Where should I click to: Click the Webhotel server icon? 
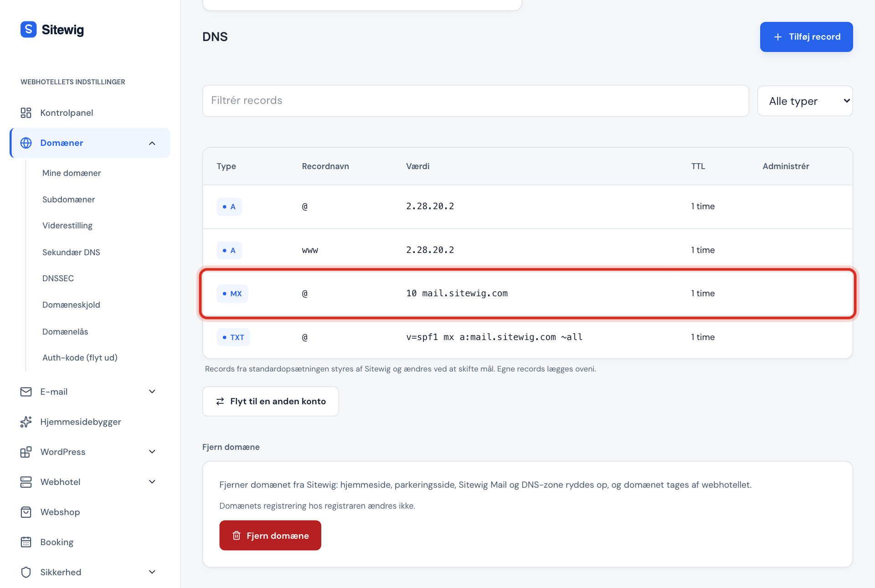click(26, 482)
